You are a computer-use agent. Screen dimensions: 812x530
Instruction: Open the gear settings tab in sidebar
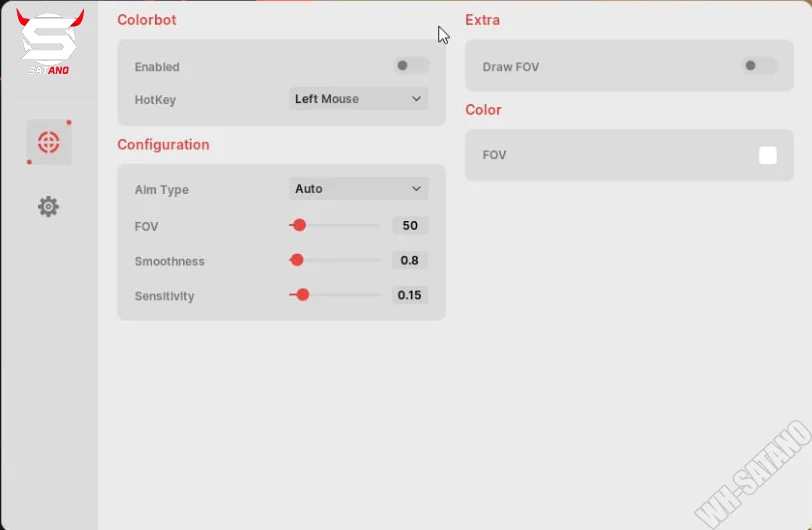tap(48, 207)
